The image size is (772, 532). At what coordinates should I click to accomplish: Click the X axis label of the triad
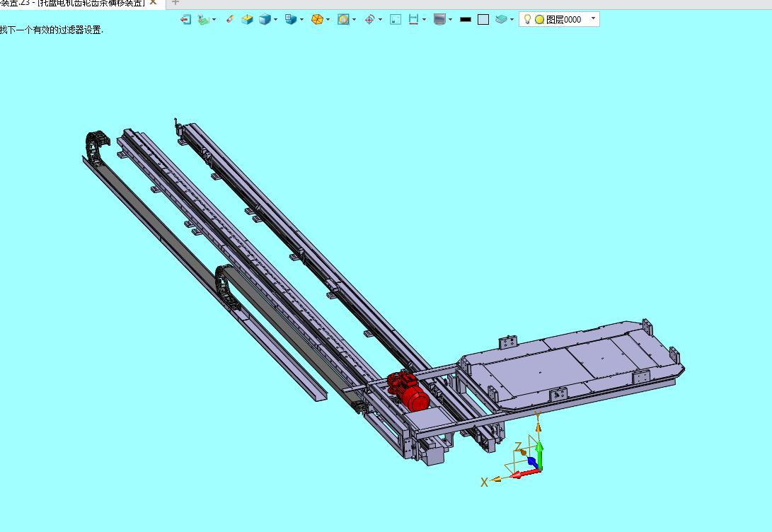click(484, 482)
